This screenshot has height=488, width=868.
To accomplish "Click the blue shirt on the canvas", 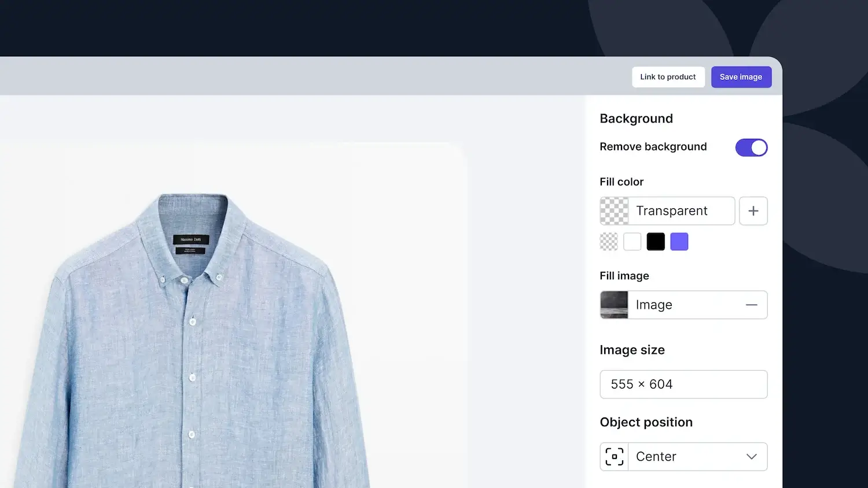I will pos(191,347).
